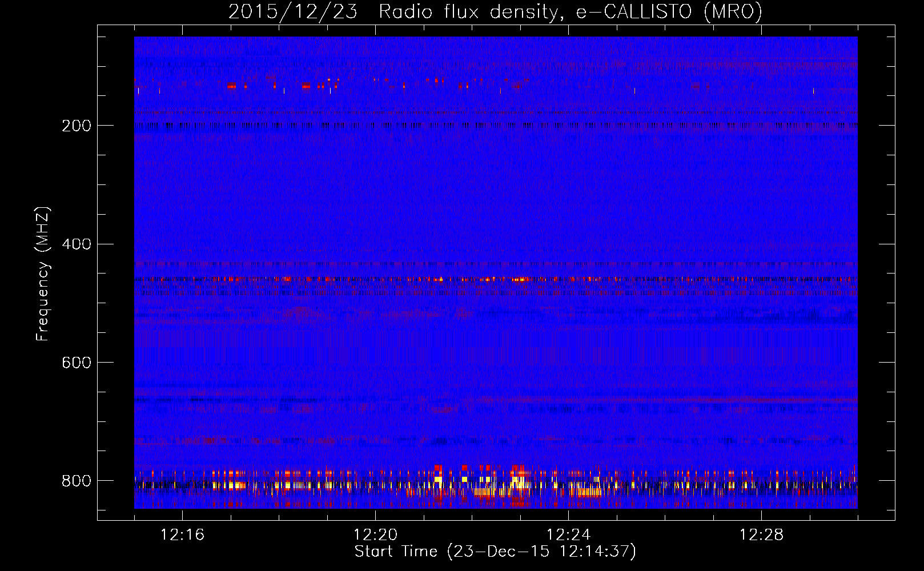Click the 200 frequency tick label
924x571 pixels.
(x=76, y=126)
